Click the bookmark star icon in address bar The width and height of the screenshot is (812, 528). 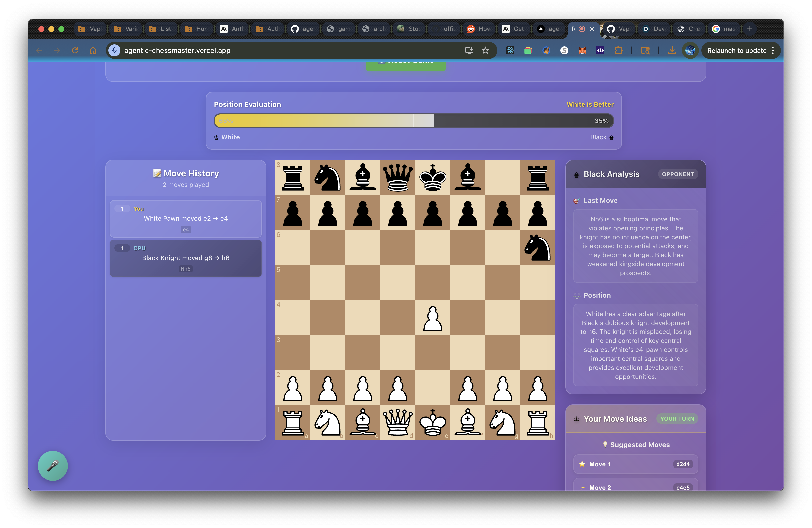485,51
